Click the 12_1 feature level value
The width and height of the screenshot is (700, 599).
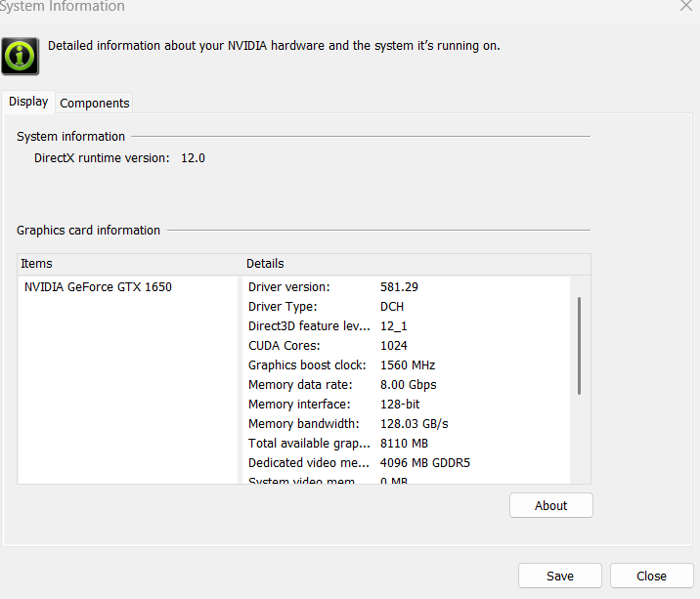point(394,326)
